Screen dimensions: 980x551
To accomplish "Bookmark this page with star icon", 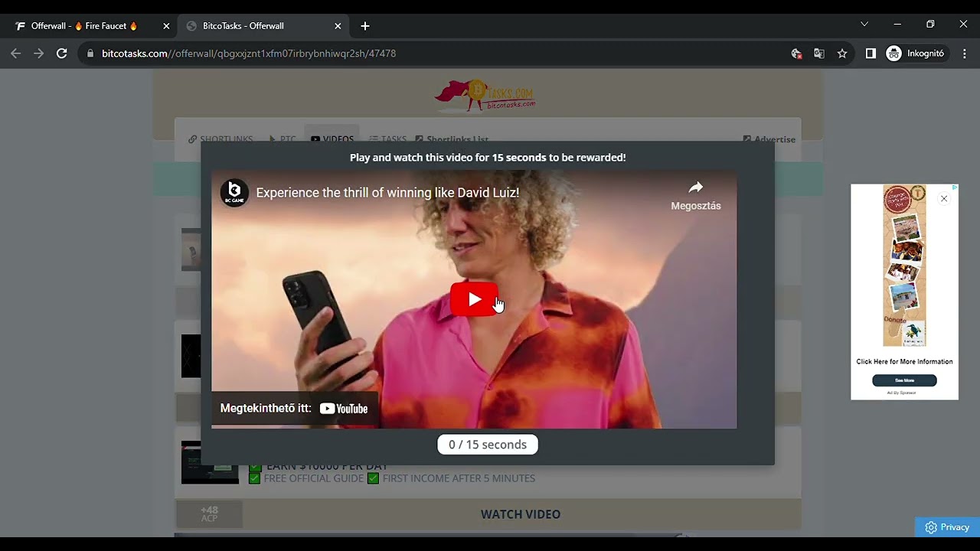I will click(x=842, y=54).
